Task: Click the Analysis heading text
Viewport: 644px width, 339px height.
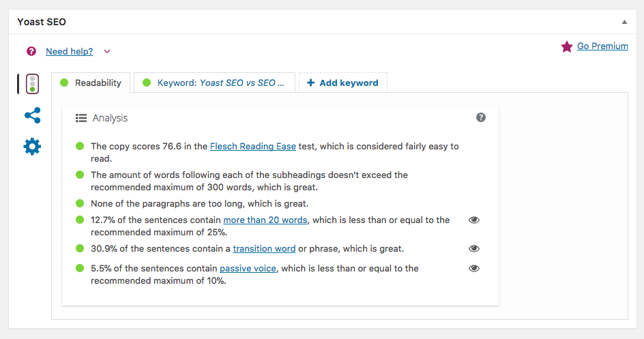Action: 110,118
